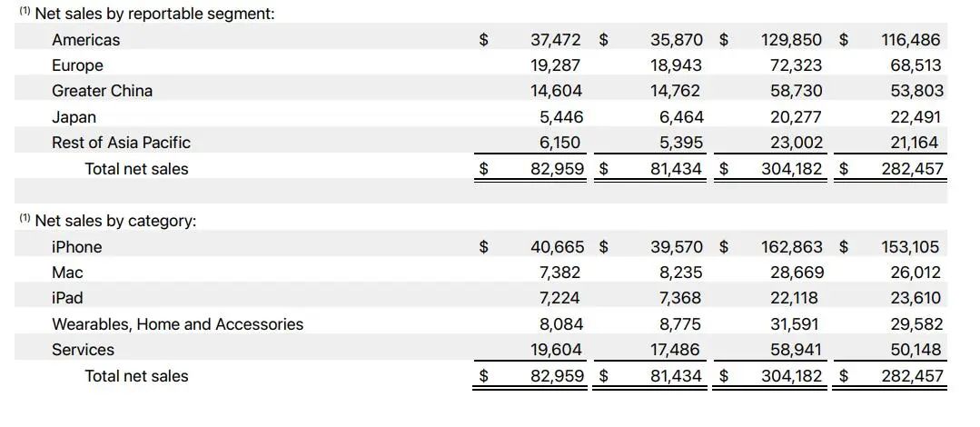Click the Mac row label

[x=67, y=273]
